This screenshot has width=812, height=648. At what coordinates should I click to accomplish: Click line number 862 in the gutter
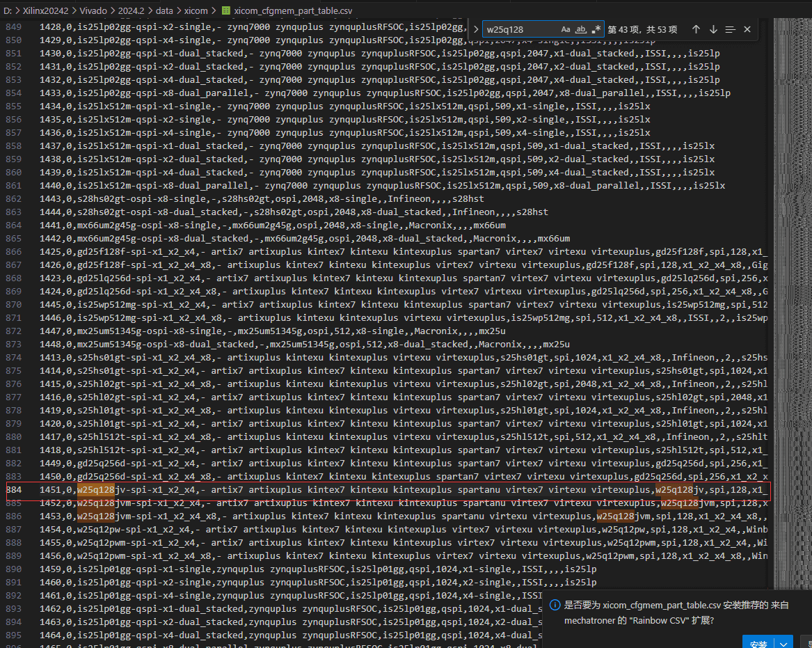[x=13, y=199]
